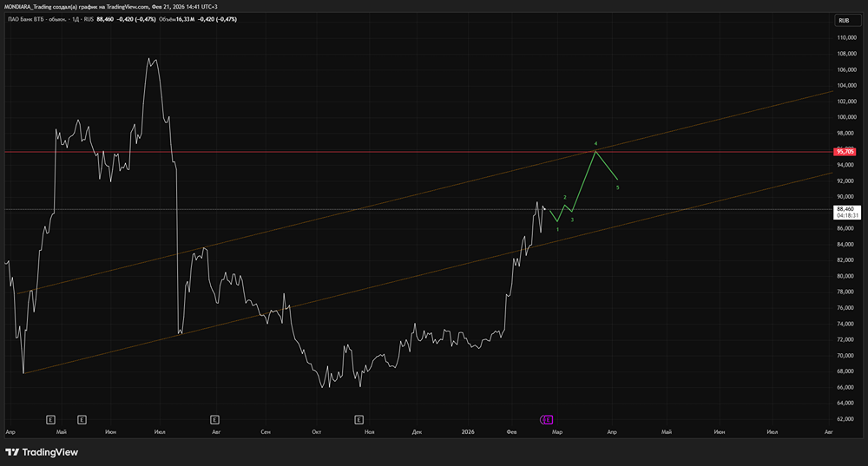Click the 64,000 price axis label
The height and width of the screenshot is (466, 868).
(x=846, y=403)
